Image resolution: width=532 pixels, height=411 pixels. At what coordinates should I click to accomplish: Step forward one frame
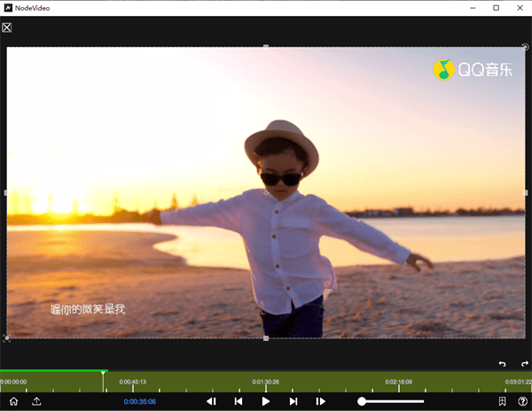[320, 401]
